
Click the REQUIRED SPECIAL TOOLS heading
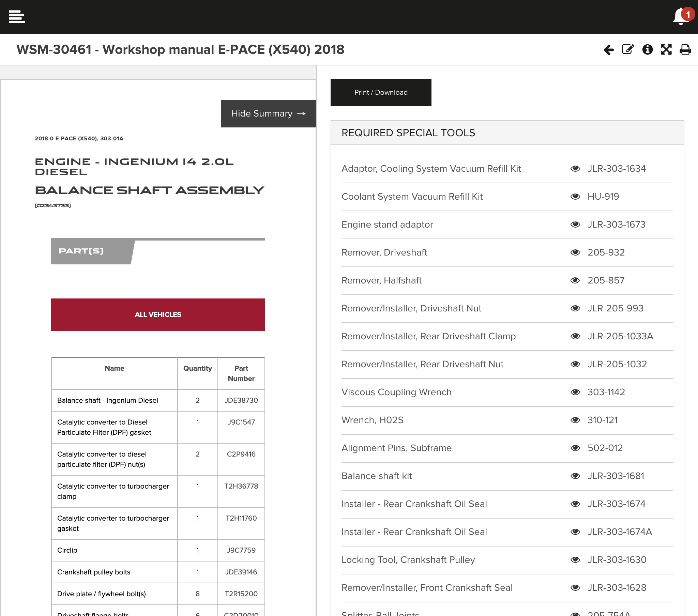coord(408,133)
